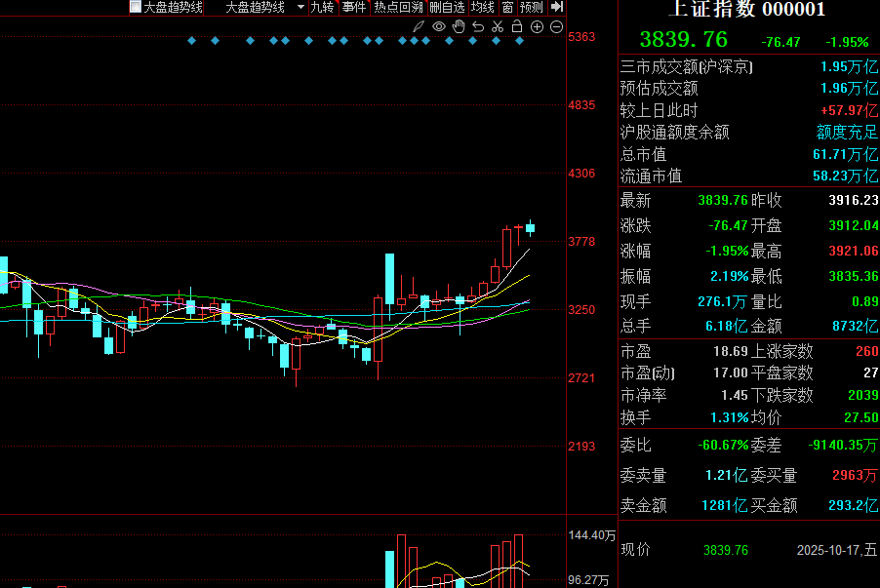Open the 窗 window option
The height and width of the screenshot is (588, 880).
(x=507, y=7)
